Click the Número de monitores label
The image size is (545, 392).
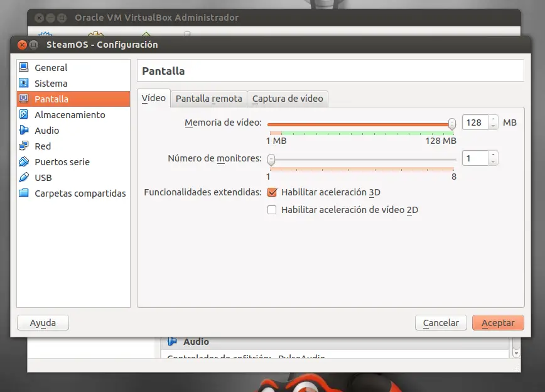[215, 158]
